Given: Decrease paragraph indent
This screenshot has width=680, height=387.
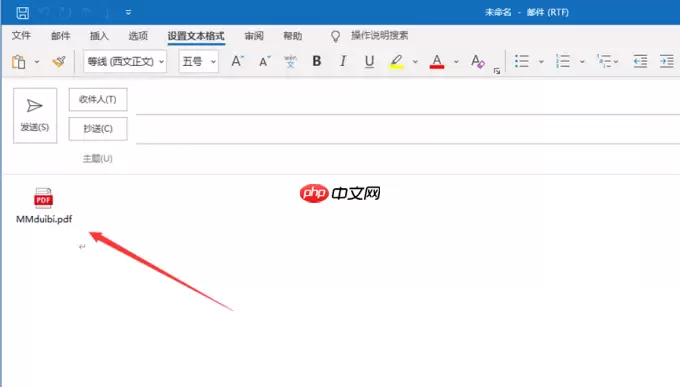Looking at the screenshot, I should 640,62.
